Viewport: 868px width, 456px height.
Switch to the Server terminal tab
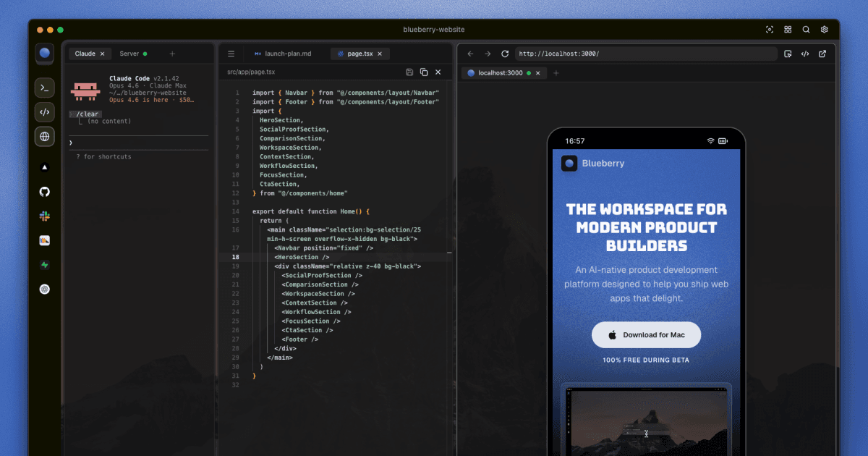point(130,54)
